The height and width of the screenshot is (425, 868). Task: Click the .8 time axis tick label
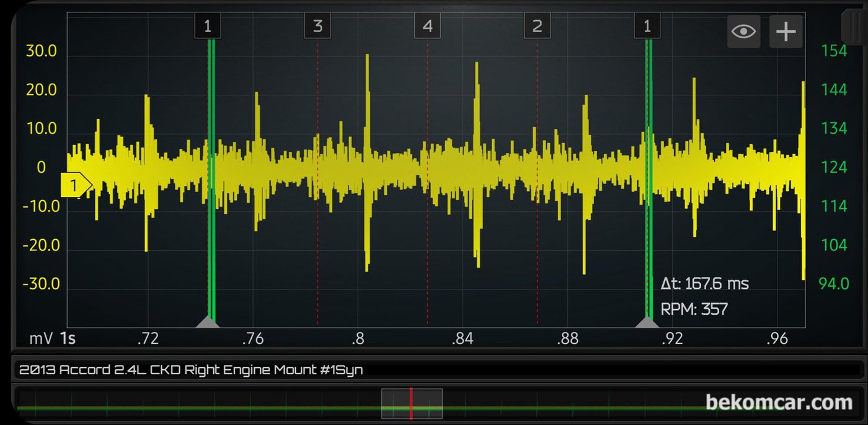[x=357, y=339]
